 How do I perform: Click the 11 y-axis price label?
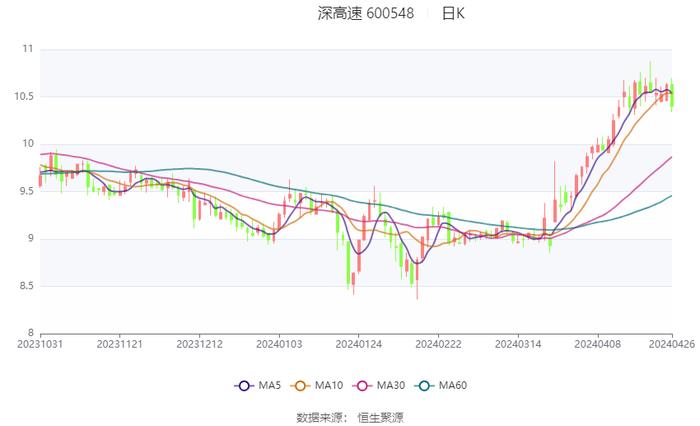tap(28, 49)
